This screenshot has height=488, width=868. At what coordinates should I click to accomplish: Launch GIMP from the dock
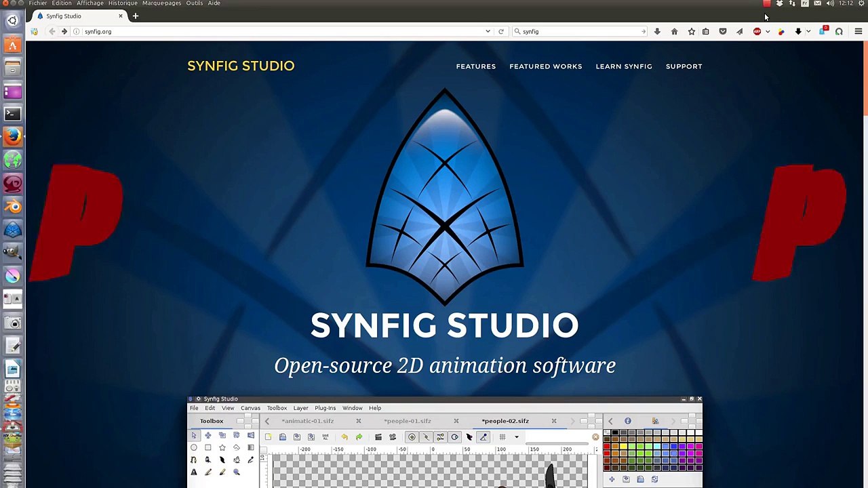coord(12,252)
